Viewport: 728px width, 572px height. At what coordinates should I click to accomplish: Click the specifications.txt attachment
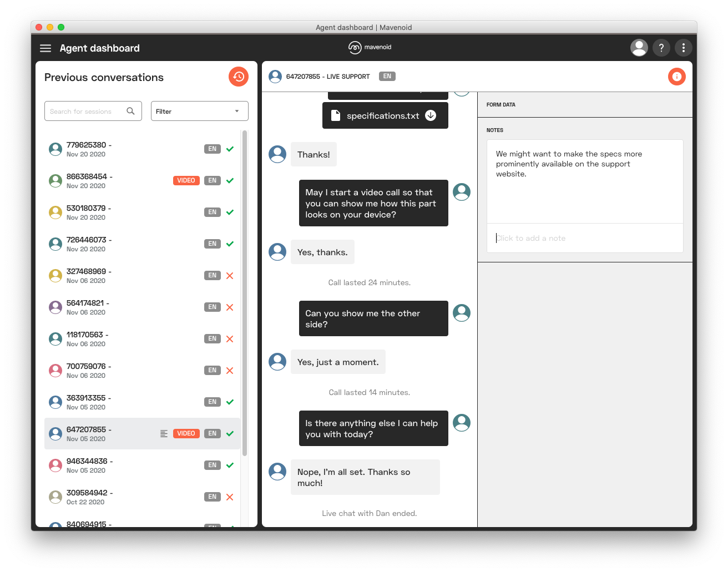coord(385,115)
